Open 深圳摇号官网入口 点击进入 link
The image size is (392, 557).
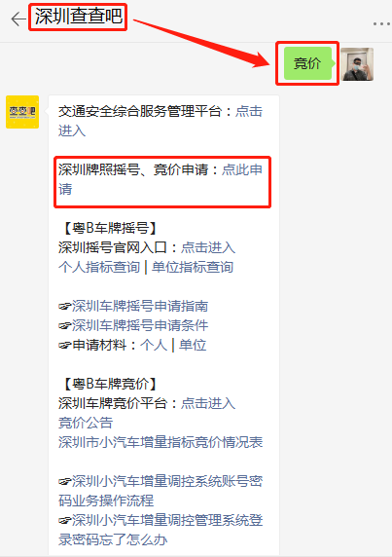(208, 247)
